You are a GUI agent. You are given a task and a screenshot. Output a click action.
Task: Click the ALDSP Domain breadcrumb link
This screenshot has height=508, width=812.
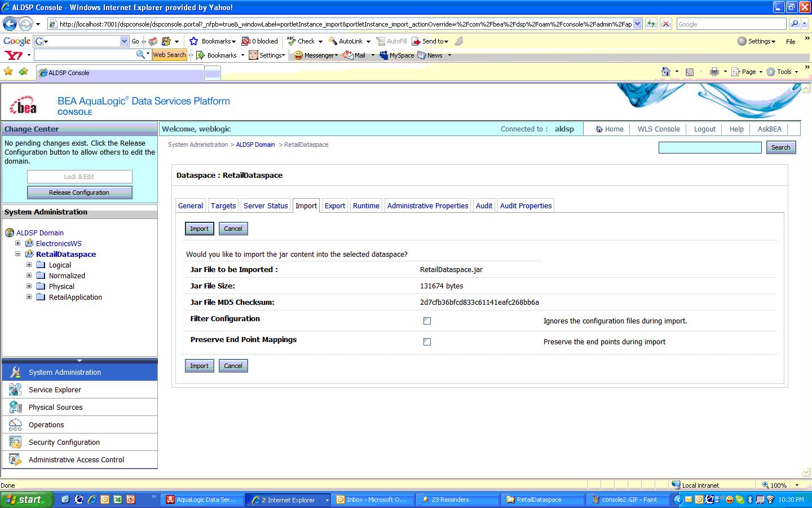tap(255, 144)
